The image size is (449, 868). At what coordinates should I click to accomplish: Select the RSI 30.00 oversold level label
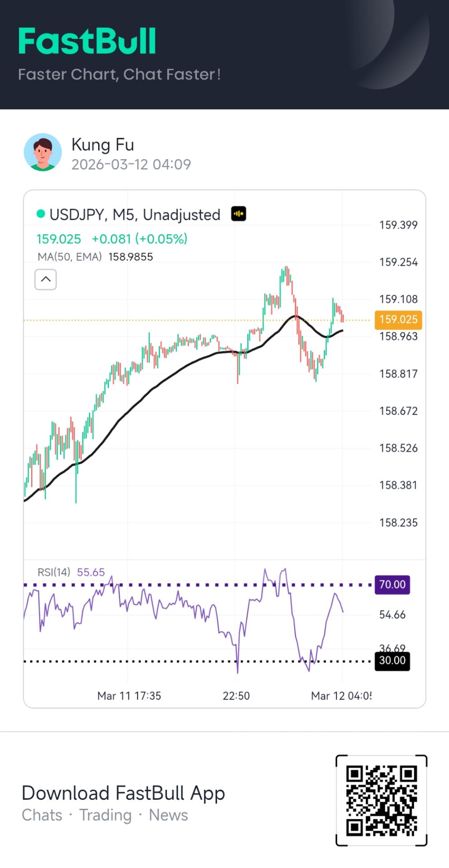click(392, 660)
